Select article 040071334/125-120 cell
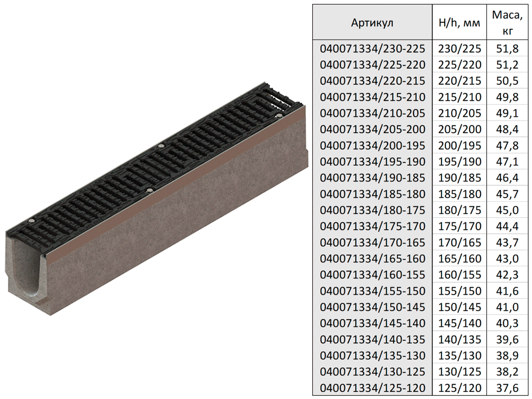Screen dimensions: 532x399 (372, 388)
